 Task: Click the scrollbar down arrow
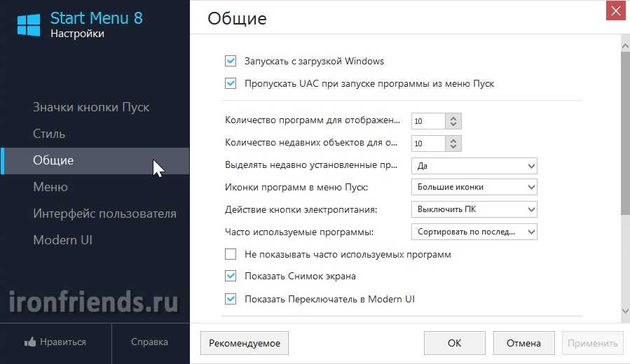(625, 311)
